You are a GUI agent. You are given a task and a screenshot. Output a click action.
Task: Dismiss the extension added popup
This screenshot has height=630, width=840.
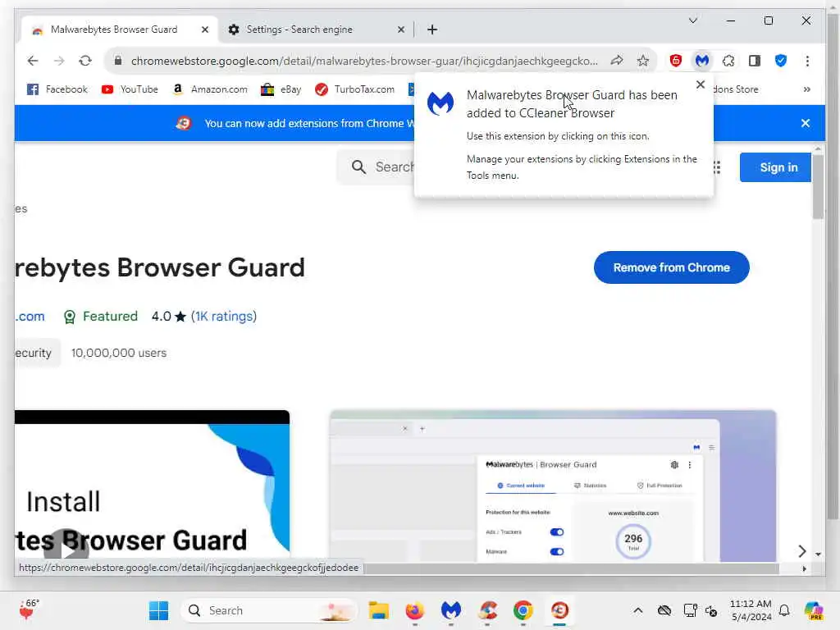[x=701, y=84]
